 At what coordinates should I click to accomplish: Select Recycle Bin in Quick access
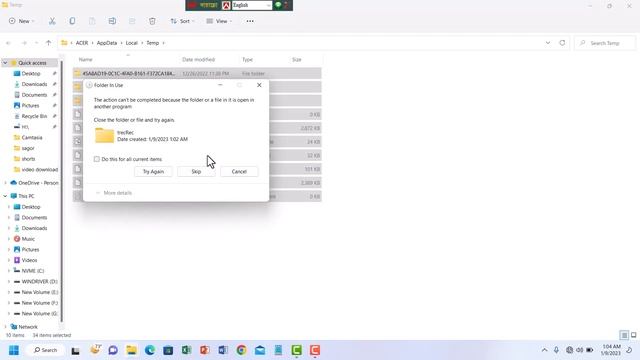pyautogui.click(x=34, y=116)
